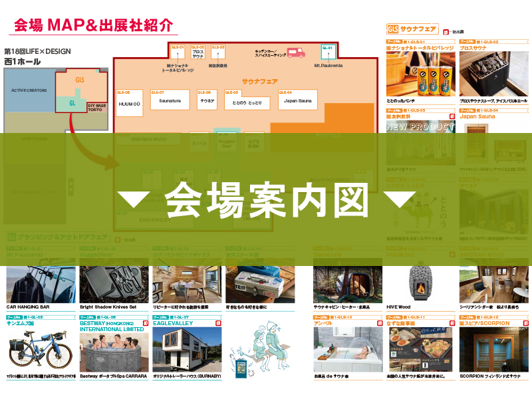Click the Japan Sauna exhibitor heading
Viewport: 532px width, 399px height.
(477, 116)
